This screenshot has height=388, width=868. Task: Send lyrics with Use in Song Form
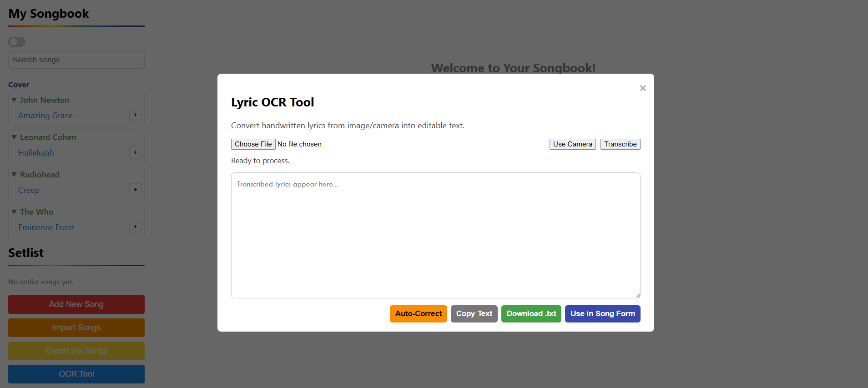click(602, 314)
